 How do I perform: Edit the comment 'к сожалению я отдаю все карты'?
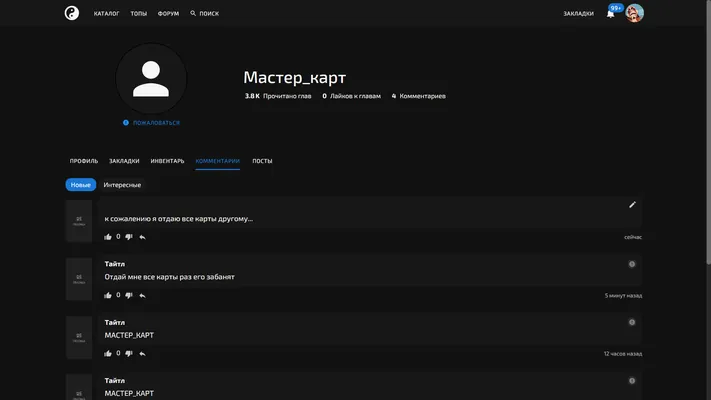[632, 205]
